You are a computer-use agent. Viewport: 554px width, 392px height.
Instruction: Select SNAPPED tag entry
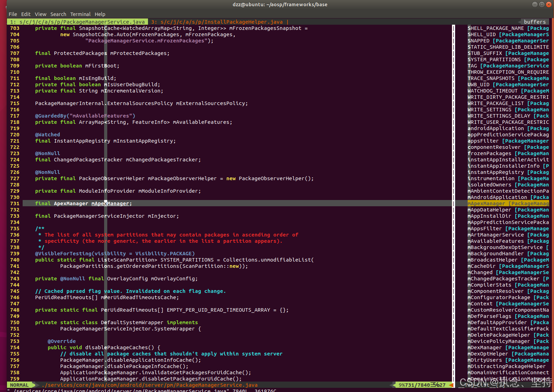pos(508,41)
